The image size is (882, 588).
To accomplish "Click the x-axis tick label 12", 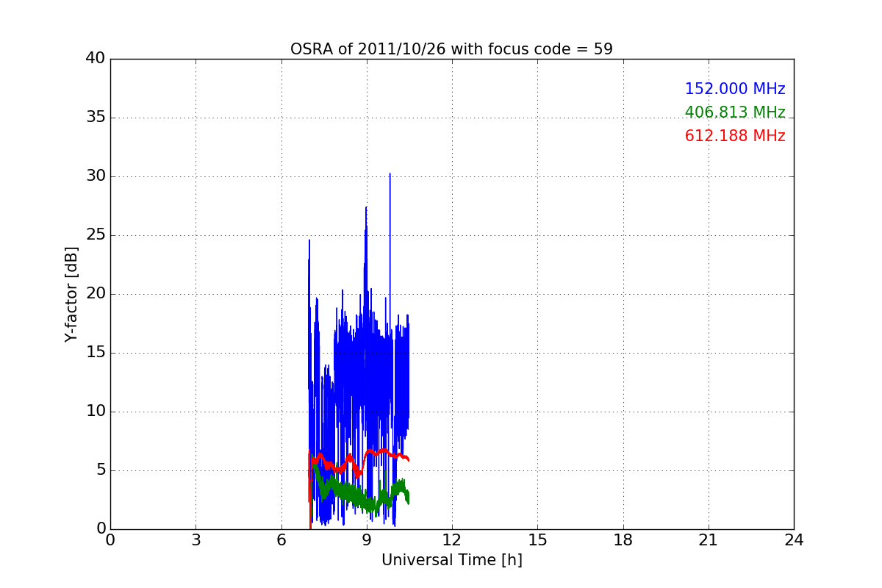I will [452, 539].
